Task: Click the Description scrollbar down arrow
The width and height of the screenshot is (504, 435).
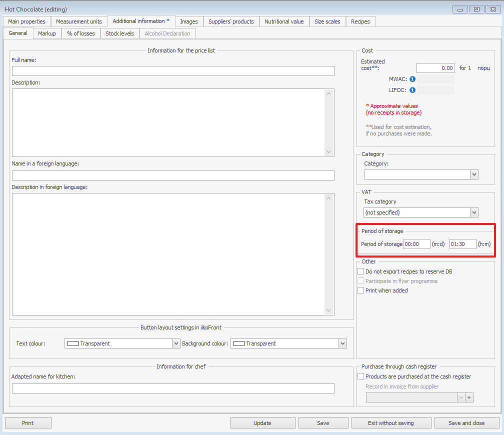Action: 328,152
